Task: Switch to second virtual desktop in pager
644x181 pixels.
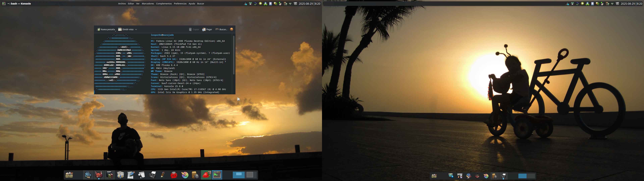Action: (250, 175)
